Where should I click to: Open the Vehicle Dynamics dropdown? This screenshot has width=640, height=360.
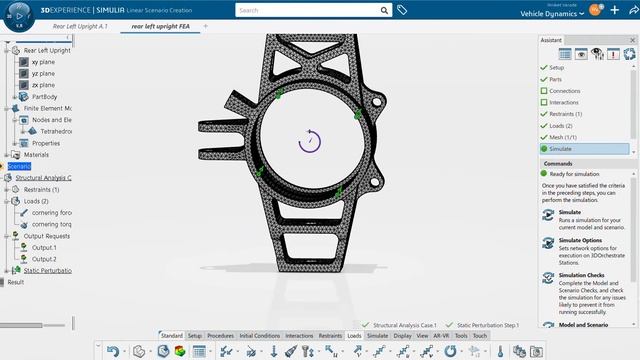click(x=552, y=13)
